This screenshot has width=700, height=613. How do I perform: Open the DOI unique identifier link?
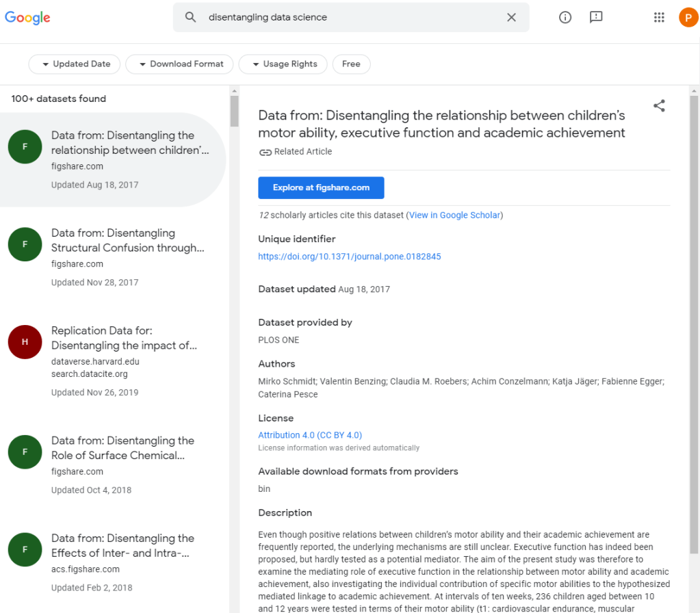click(349, 257)
